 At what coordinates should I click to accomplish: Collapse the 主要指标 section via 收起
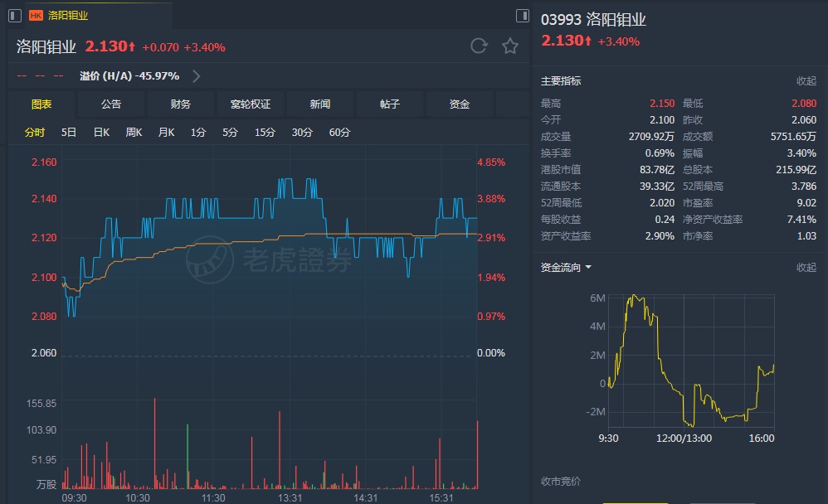pyautogui.click(x=806, y=80)
